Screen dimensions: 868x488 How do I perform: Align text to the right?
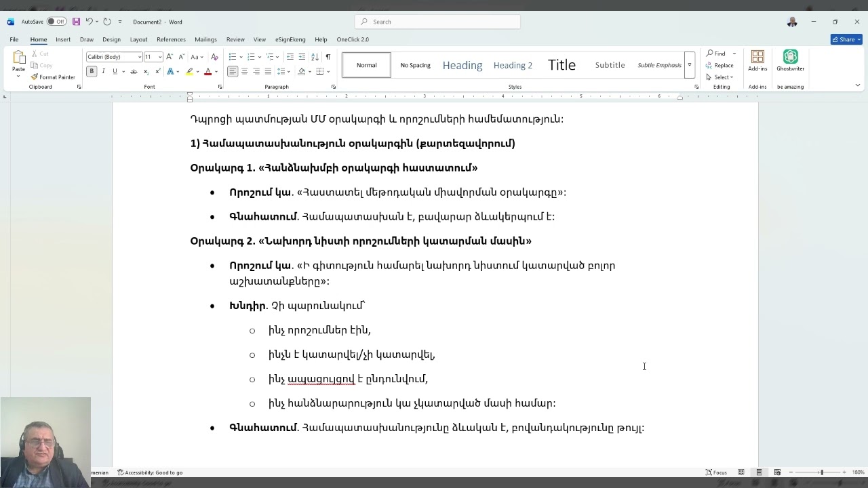click(x=256, y=71)
